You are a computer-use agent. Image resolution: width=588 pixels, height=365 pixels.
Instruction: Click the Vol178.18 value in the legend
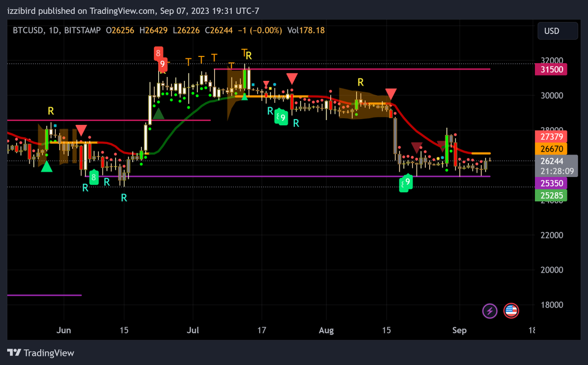point(306,30)
